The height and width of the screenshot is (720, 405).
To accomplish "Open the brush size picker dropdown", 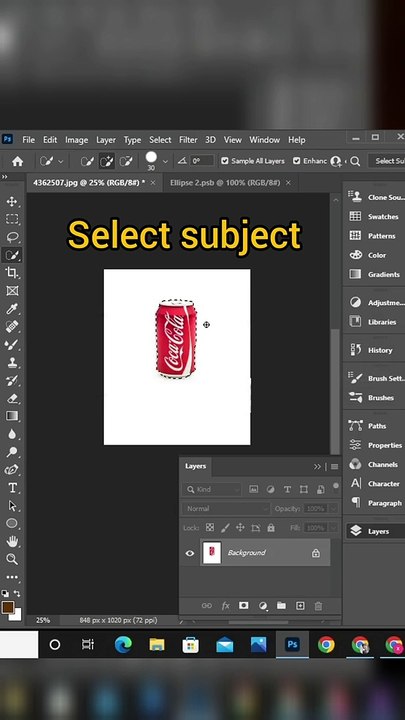I will pos(165,161).
